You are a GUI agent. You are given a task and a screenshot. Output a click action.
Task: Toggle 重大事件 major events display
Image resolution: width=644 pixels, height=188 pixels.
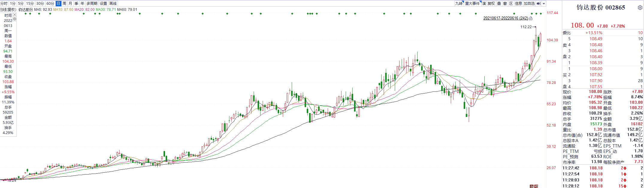(472, 4)
